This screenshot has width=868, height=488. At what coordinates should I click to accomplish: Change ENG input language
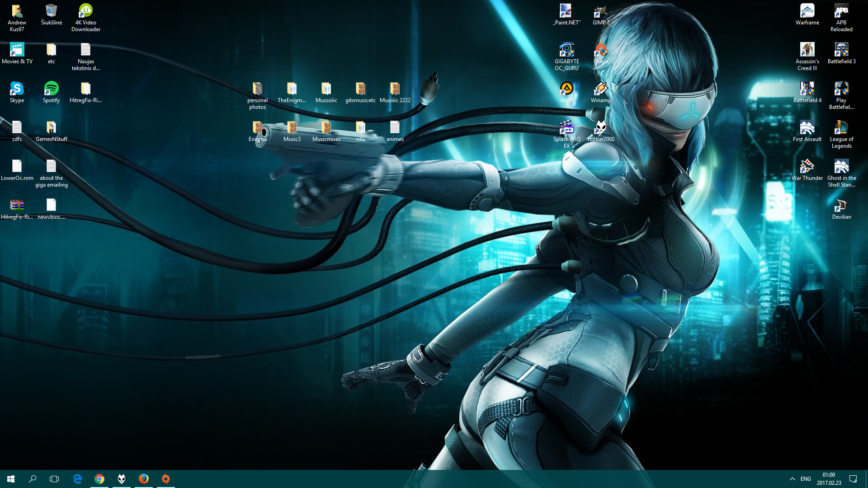click(x=806, y=479)
